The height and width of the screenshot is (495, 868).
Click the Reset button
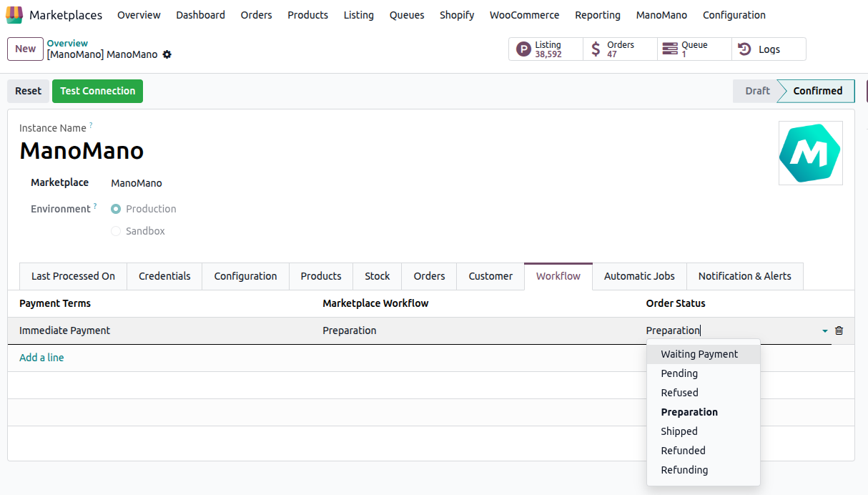coord(29,91)
